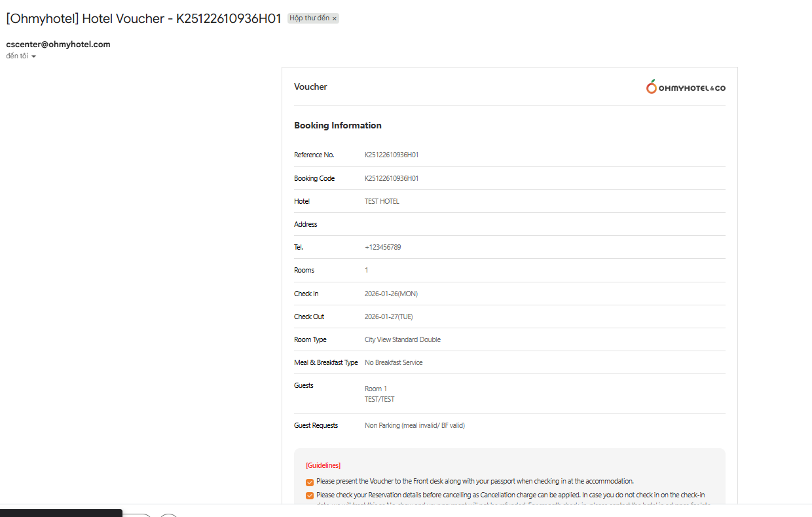
Task: Toggle the checkbox about checking Reservation details
Action: (x=310, y=495)
